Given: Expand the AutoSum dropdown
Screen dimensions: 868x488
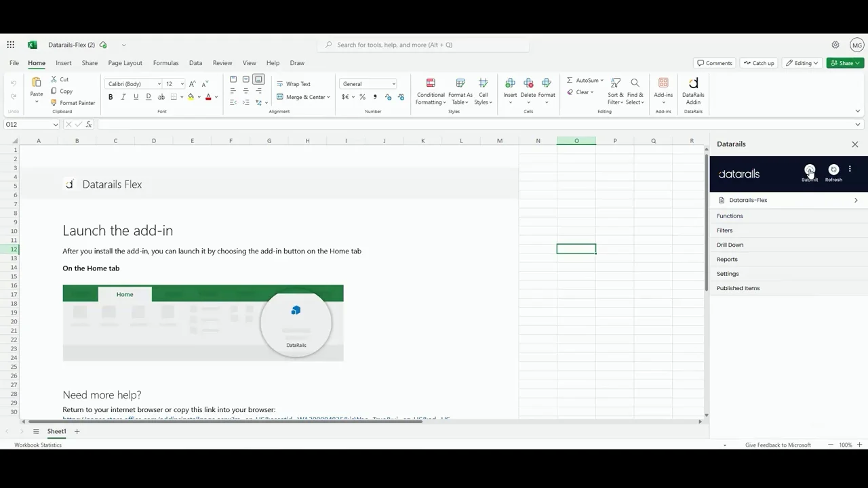Looking at the screenshot, I should tap(601, 81).
